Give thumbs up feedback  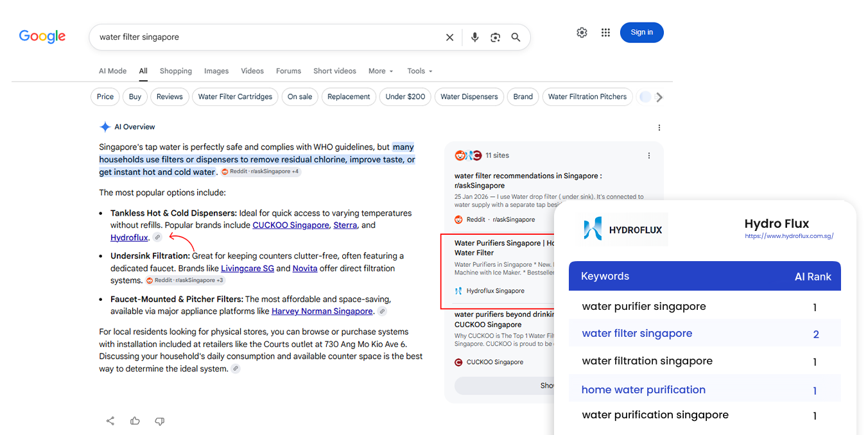(135, 421)
